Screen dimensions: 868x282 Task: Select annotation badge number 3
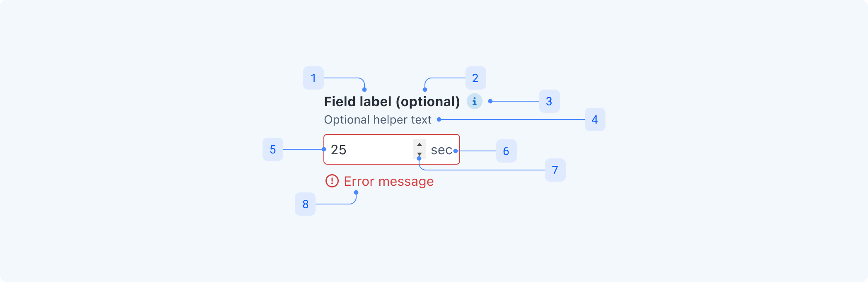click(549, 101)
